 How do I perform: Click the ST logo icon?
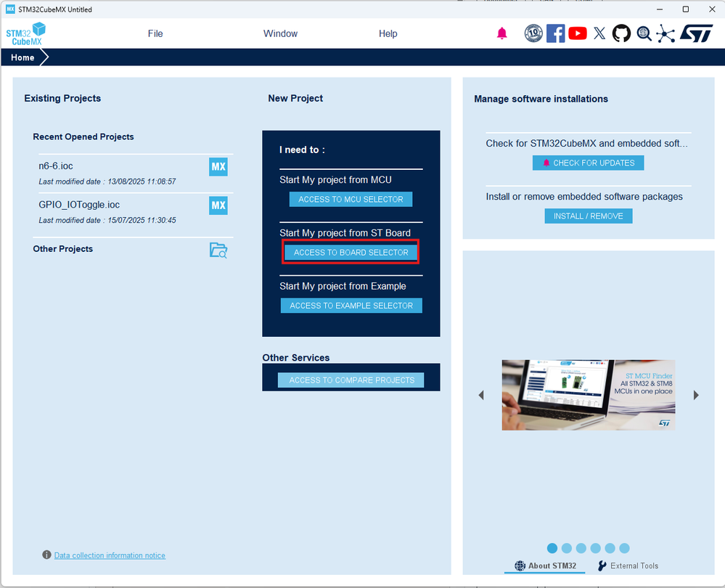[x=696, y=33]
